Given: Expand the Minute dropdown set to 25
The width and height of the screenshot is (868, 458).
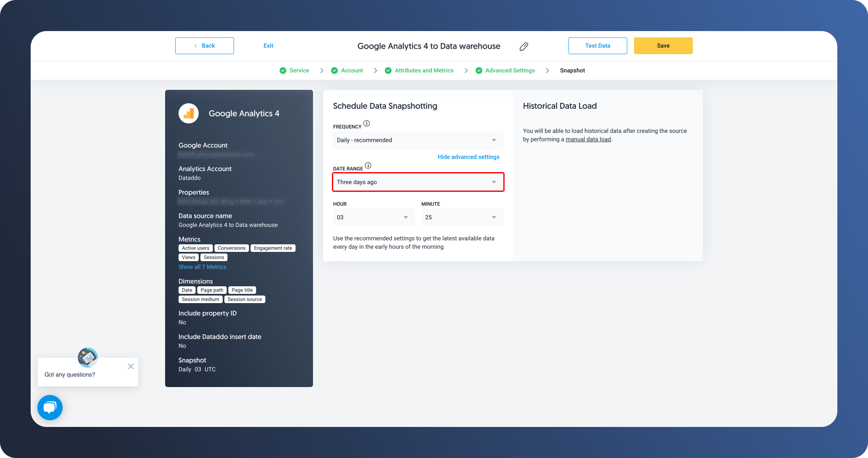Looking at the screenshot, I should click(x=461, y=217).
